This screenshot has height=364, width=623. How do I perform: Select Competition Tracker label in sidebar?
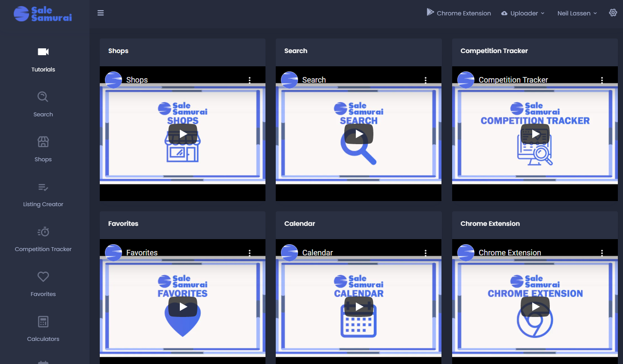coord(43,249)
